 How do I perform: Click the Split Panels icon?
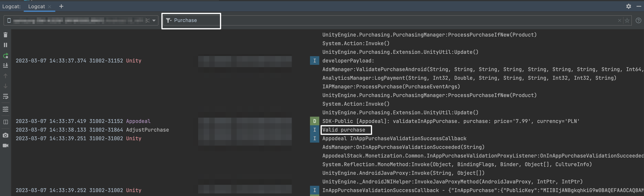6,122
